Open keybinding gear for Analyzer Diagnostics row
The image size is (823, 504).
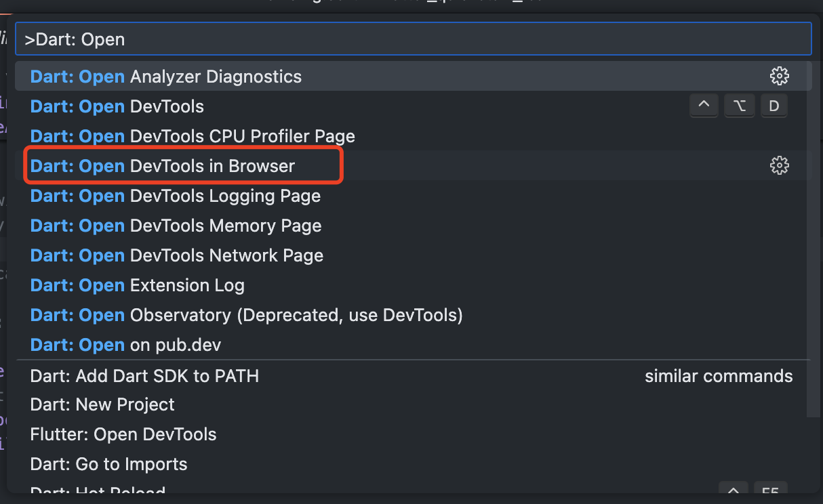click(780, 76)
